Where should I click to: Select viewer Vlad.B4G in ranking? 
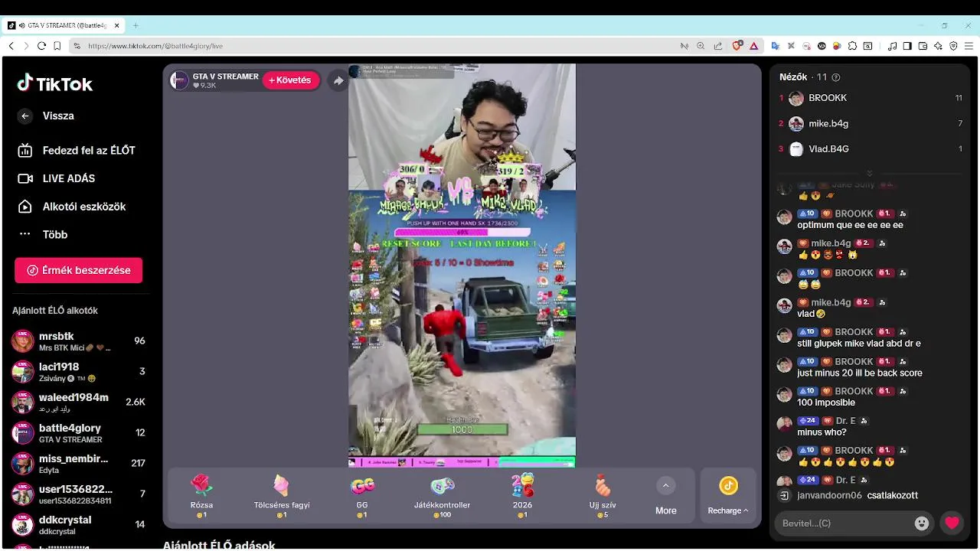871,148
